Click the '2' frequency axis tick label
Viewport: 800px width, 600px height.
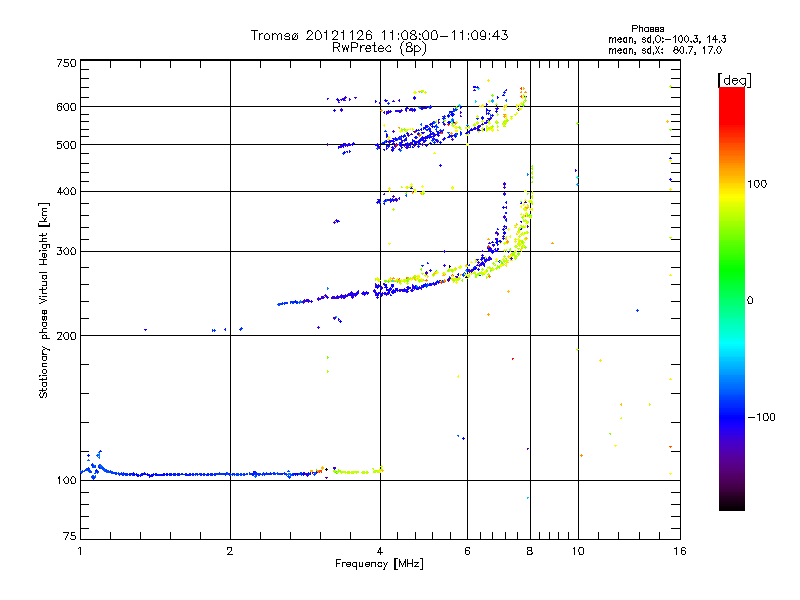(230, 551)
